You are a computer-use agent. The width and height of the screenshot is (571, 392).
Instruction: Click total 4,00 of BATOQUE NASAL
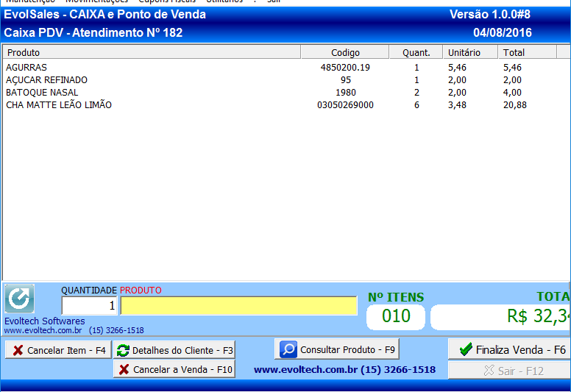pos(512,93)
